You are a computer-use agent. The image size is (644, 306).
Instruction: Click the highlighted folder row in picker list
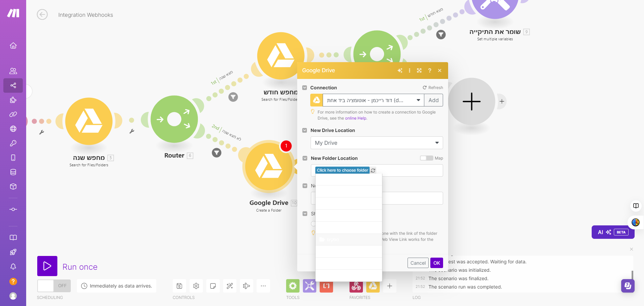pos(349,239)
